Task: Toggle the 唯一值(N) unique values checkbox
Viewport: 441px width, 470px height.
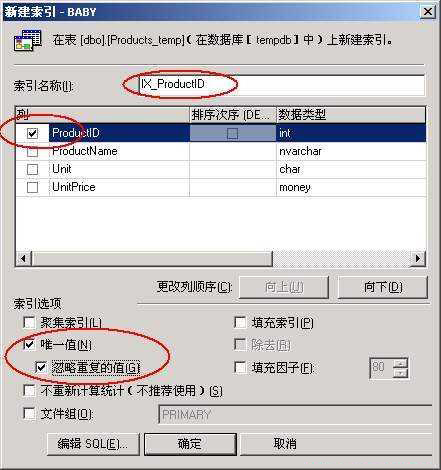Action: pyautogui.click(x=29, y=344)
